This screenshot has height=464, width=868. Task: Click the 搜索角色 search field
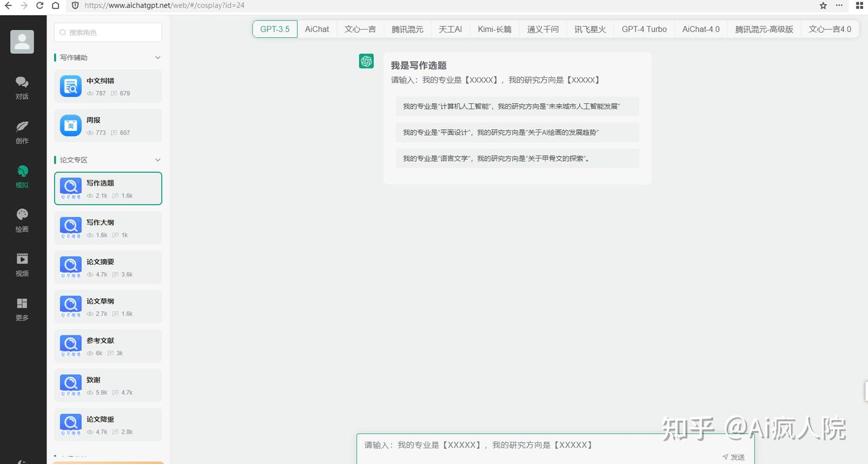108,33
